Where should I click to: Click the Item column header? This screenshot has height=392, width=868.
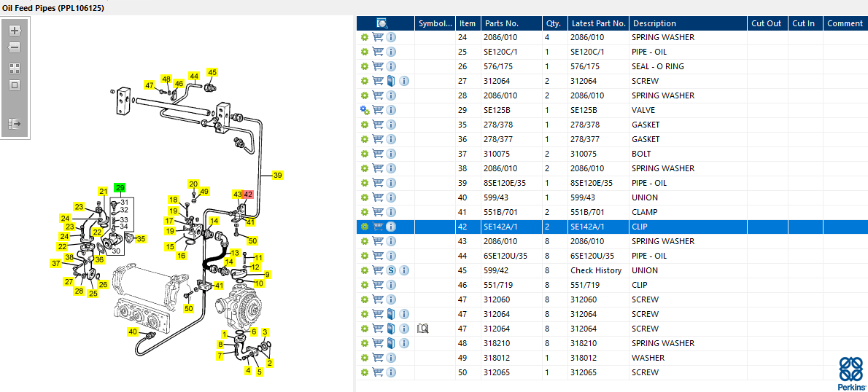pyautogui.click(x=468, y=23)
